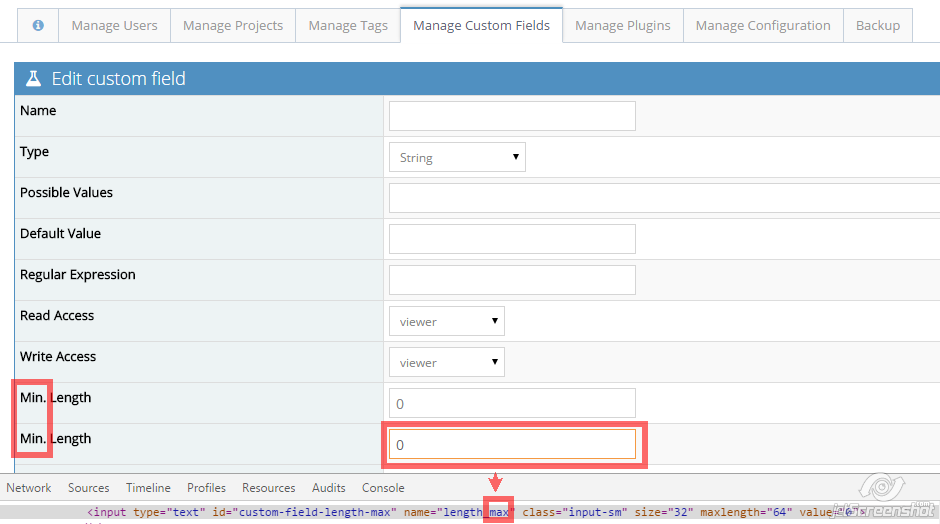Open the Read Access viewer dropdown
The height and width of the screenshot is (524, 940).
coord(446,321)
